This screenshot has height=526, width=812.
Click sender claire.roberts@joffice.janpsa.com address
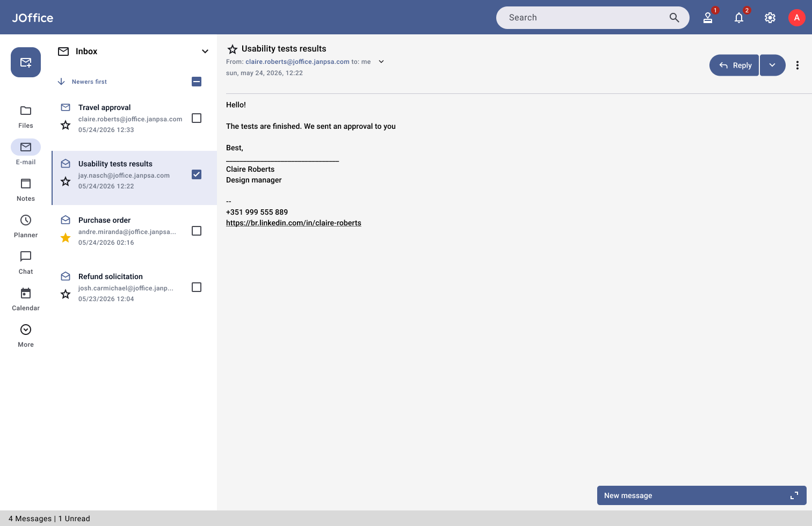click(x=298, y=62)
